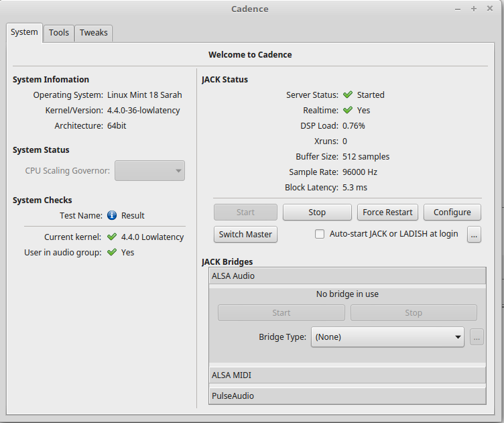Expand the ALSA MIDI section
This screenshot has height=423, width=504.
pos(347,375)
